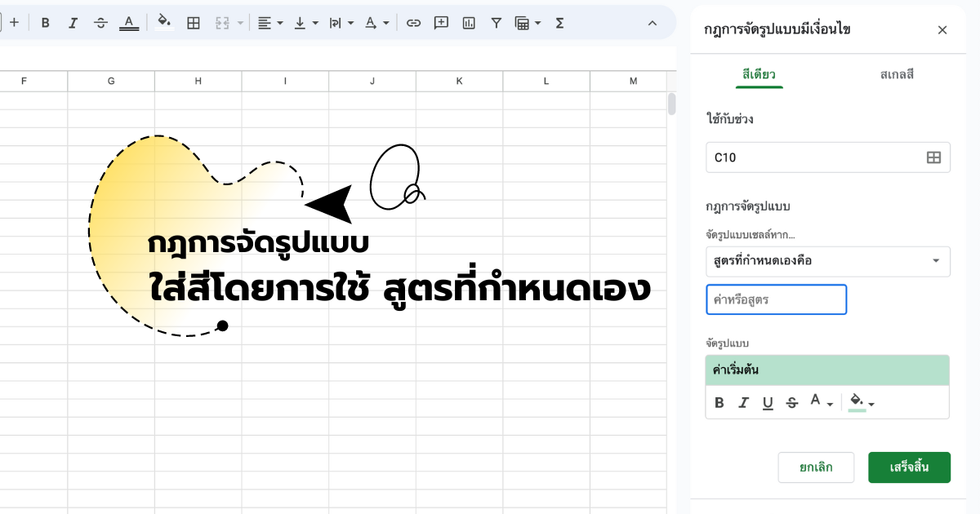980x514 pixels.
Task: Select column I header
Action: (x=285, y=81)
